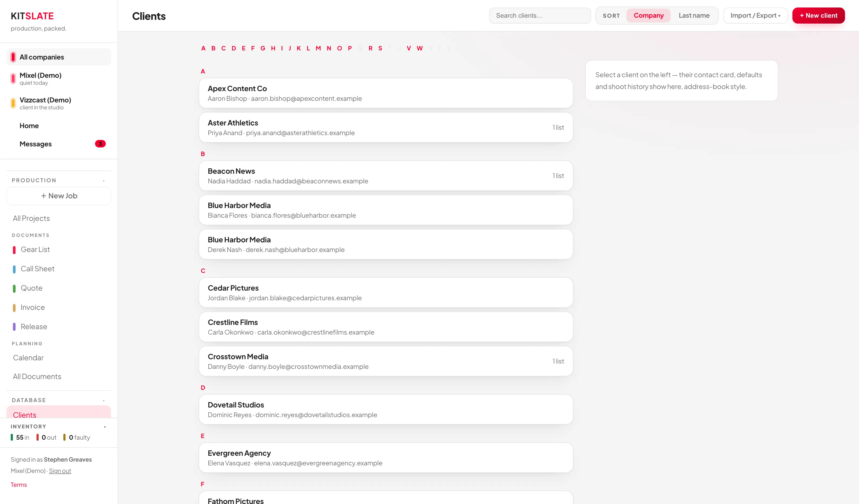Jump to letter M in alphabet index

tap(318, 48)
